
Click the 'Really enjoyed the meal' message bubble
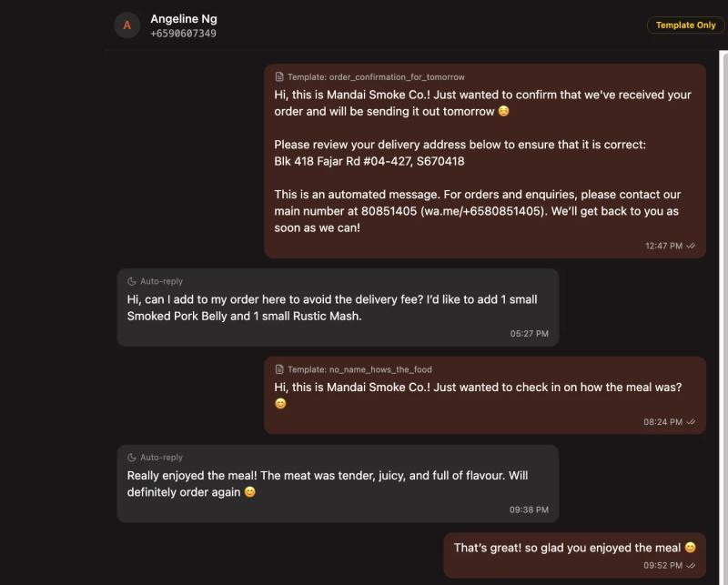pos(338,484)
